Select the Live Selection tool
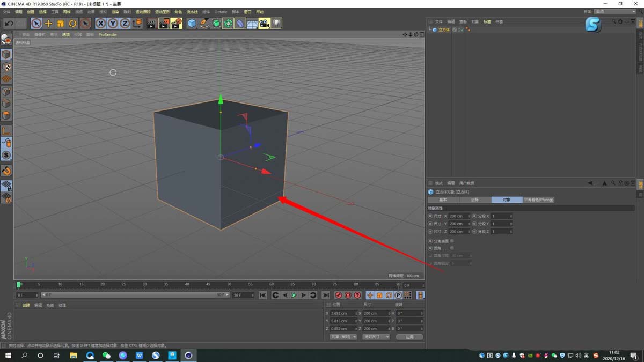644x362 pixels. [x=36, y=23]
